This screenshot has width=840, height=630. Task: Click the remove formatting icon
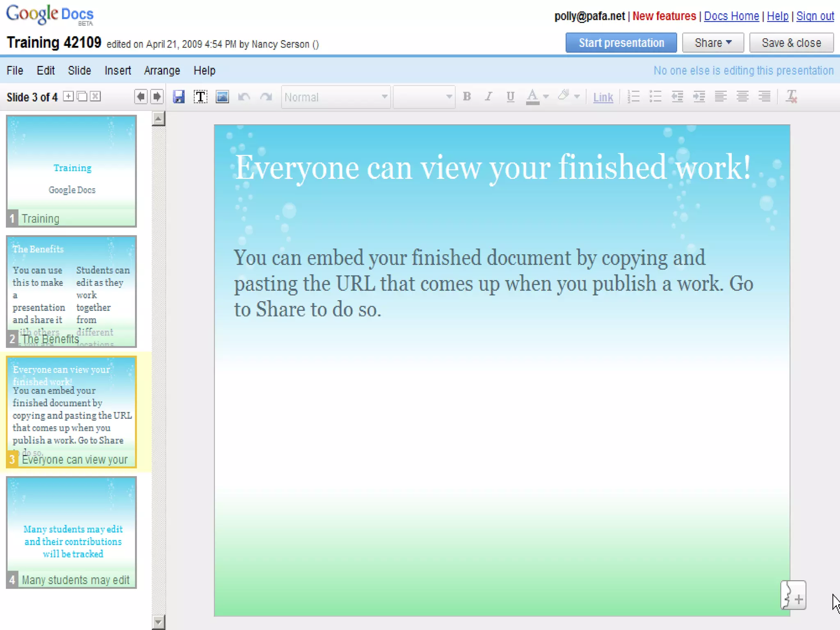tap(791, 97)
